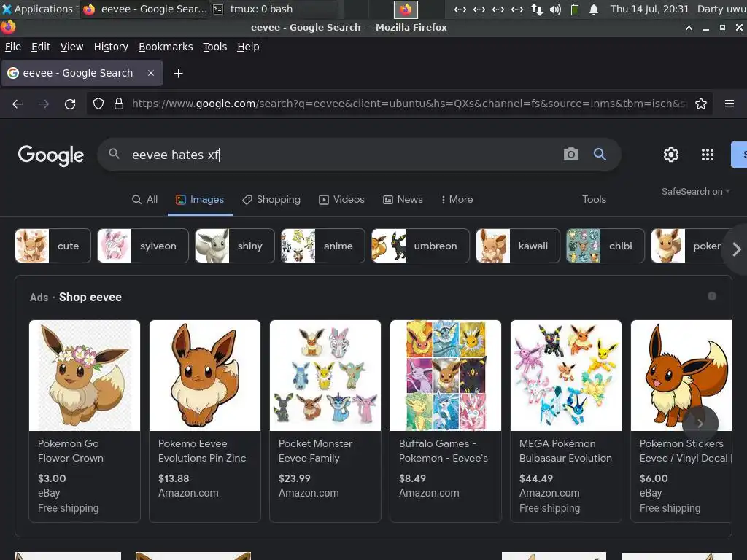Open tracking protection shield icon

point(98,104)
